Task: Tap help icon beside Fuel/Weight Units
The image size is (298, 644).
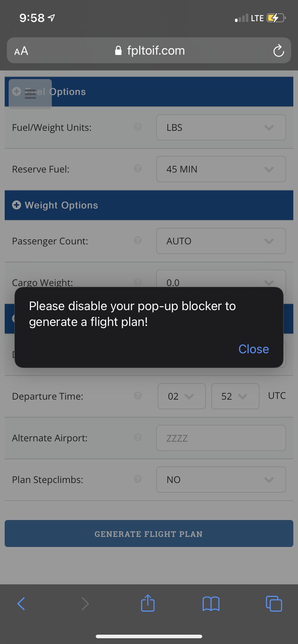Action: [137, 127]
